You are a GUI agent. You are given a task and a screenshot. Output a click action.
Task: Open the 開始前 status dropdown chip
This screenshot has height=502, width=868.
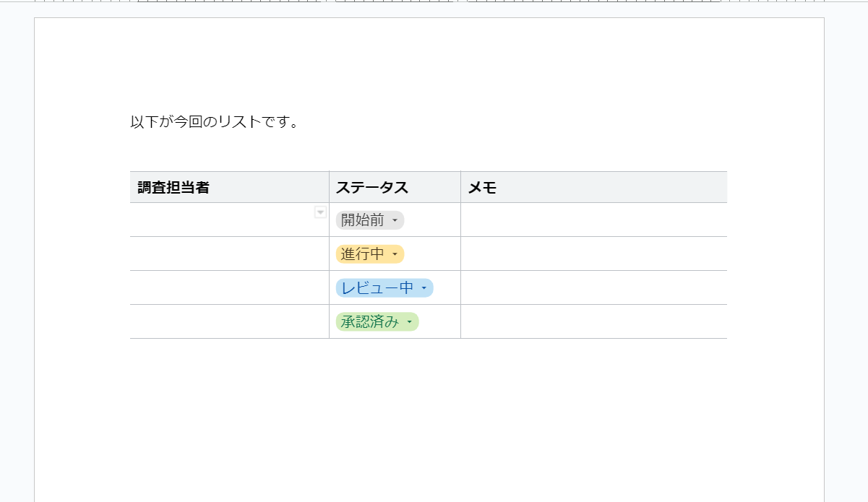tap(369, 220)
